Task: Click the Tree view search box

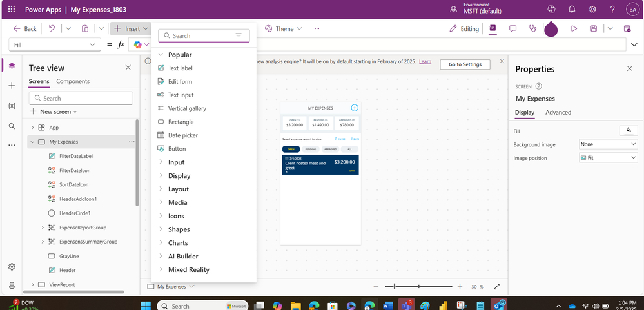Action: point(81,98)
